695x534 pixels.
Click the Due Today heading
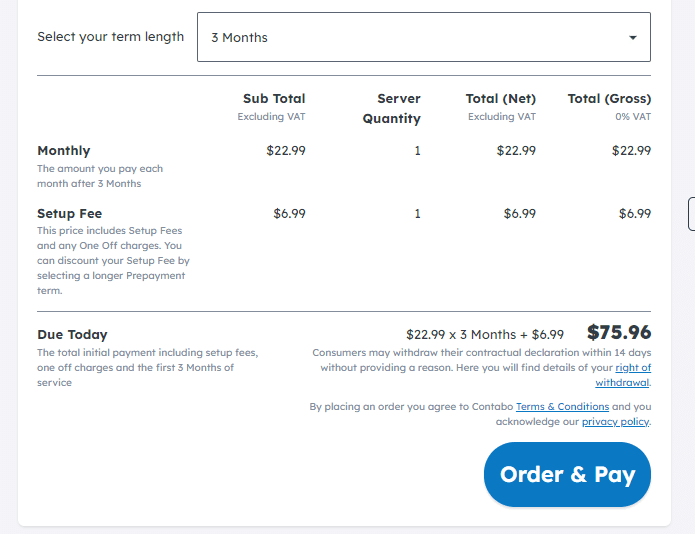(72, 335)
